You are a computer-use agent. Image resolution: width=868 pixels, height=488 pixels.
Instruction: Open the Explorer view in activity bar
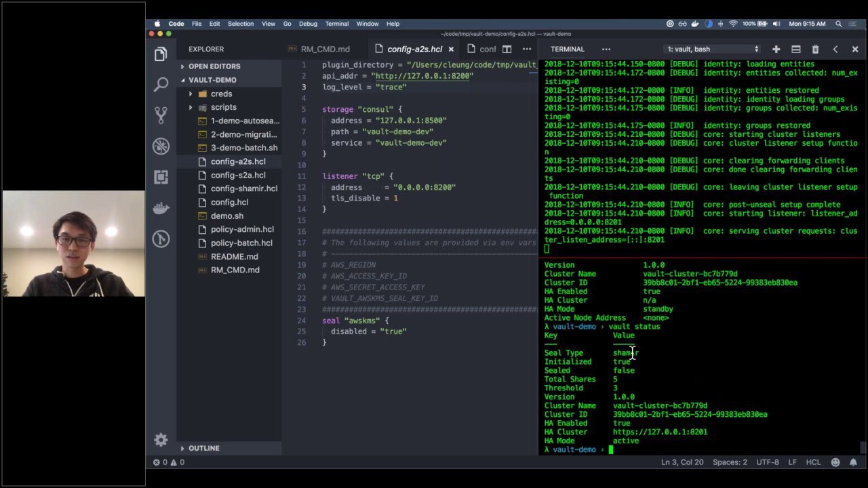pyautogui.click(x=161, y=54)
